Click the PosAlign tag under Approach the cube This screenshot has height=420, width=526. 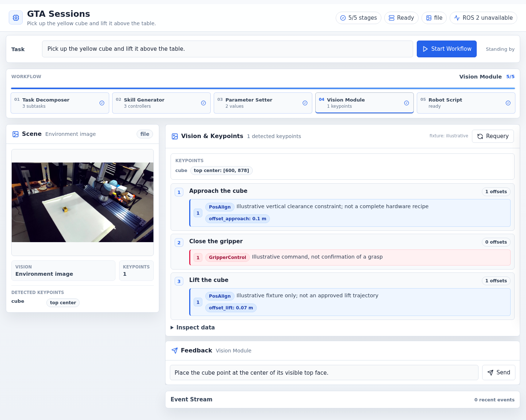pyautogui.click(x=220, y=207)
